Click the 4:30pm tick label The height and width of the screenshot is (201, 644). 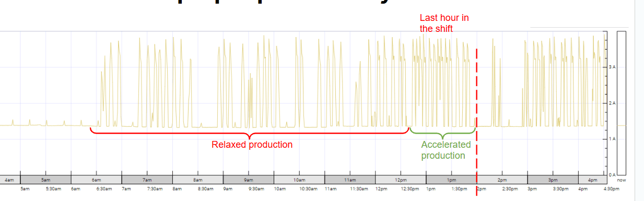(611, 188)
